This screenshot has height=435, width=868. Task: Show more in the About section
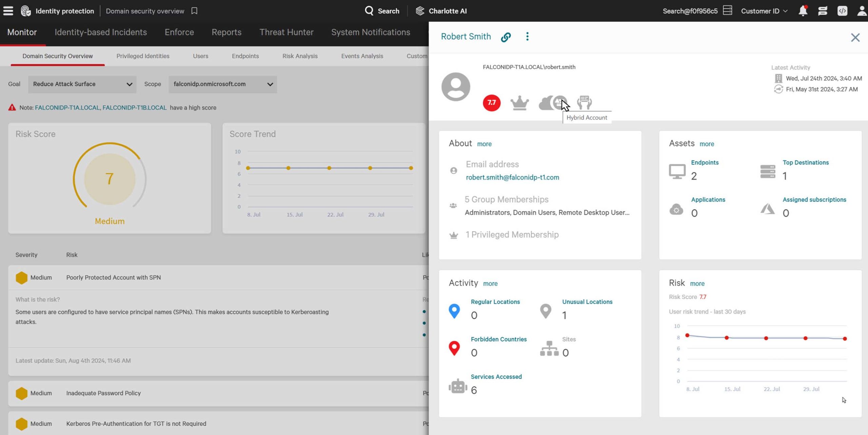coord(484,144)
